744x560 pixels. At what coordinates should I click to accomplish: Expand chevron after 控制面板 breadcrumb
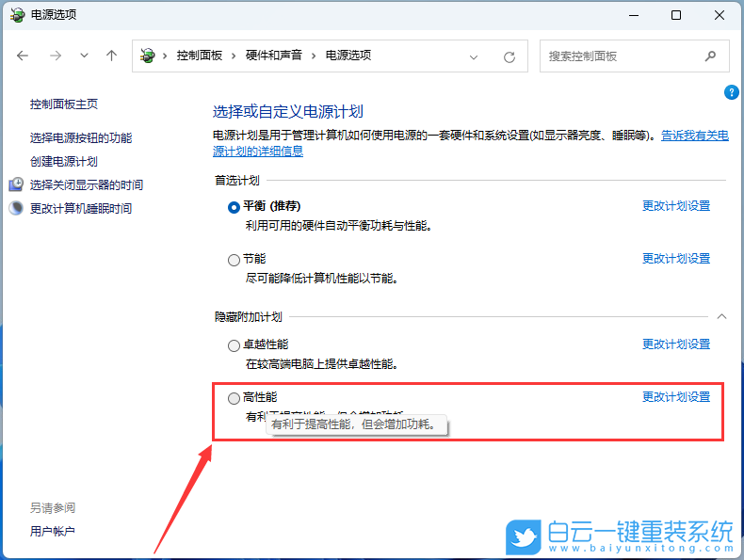coord(234,56)
